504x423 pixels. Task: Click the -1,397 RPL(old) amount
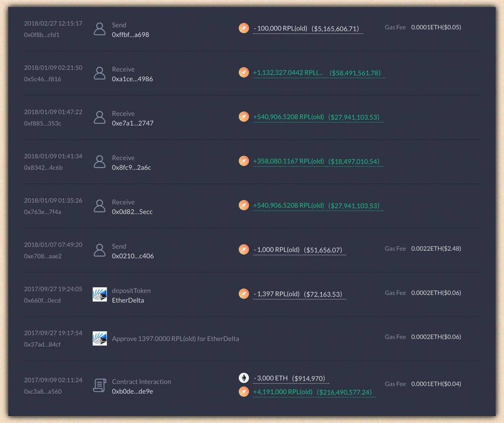pos(276,294)
